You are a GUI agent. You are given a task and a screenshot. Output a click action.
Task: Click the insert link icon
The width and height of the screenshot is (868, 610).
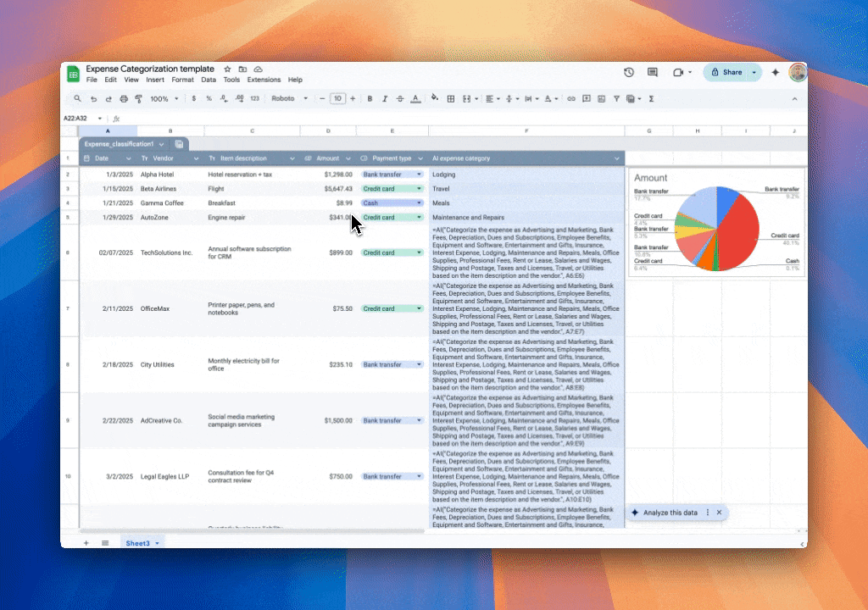[571, 99]
